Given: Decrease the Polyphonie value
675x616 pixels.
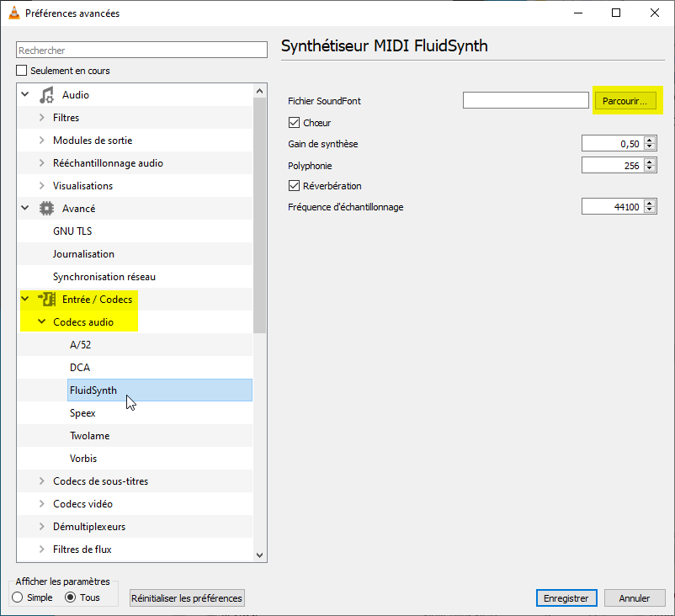Looking at the screenshot, I should pos(650,169).
